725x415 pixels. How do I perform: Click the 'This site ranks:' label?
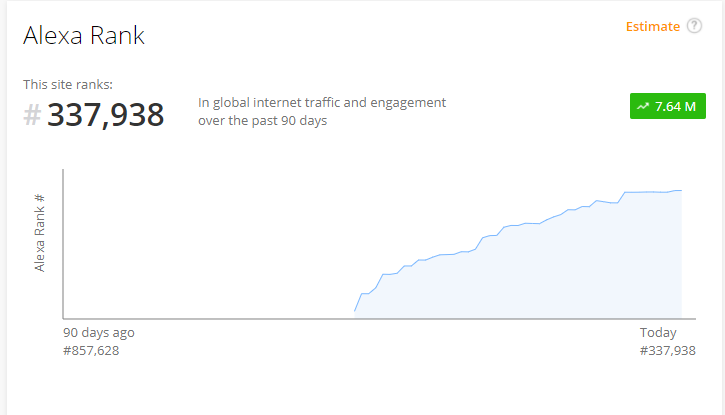tap(68, 85)
